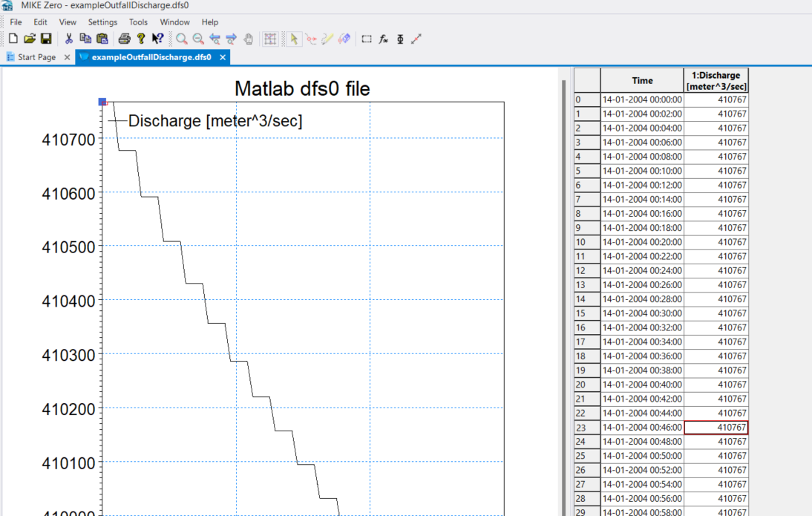Select the Zoom In magnifier tool
Image resolution: width=812 pixels, height=516 pixels.
(x=182, y=39)
